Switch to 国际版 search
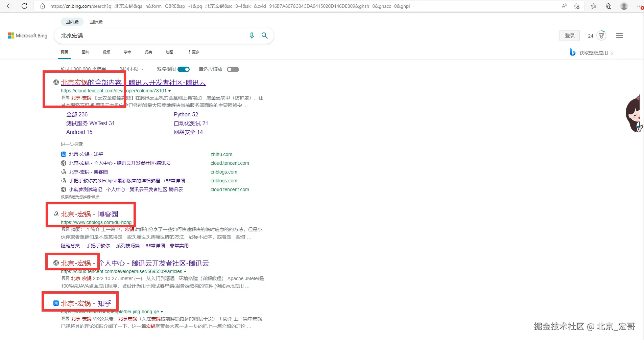The width and height of the screenshot is (644, 340). click(x=96, y=22)
